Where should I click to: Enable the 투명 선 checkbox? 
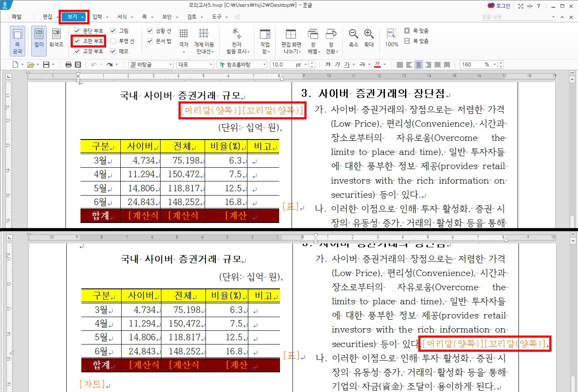pos(113,41)
